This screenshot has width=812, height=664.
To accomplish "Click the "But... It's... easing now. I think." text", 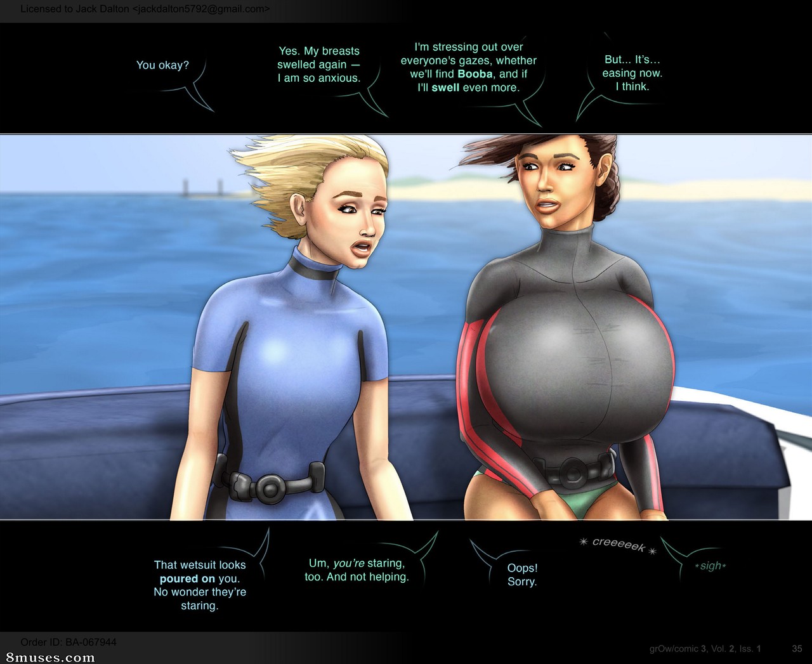I will [632, 73].
